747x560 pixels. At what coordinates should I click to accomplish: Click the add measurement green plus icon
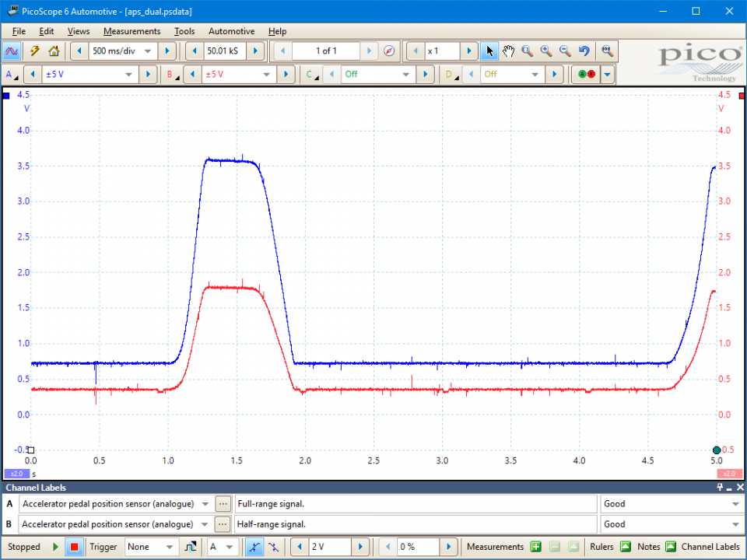pyautogui.click(x=535, y=547)
